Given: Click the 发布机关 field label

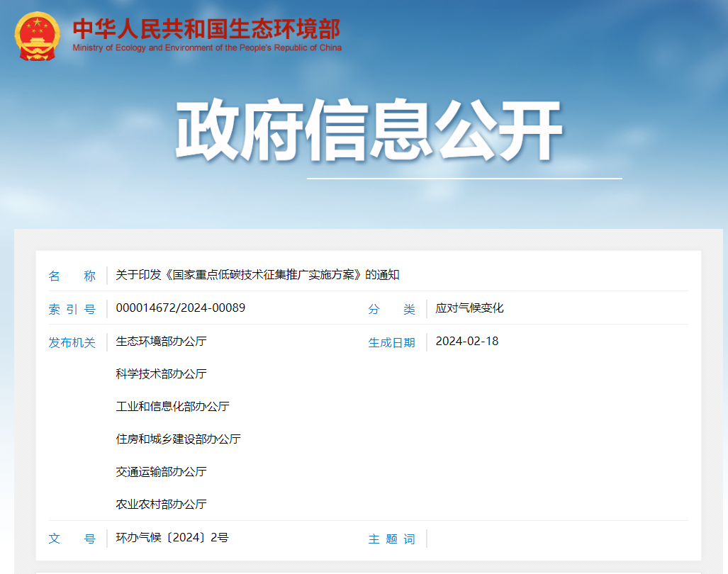Looking at the screenshot, I should (72, 342).
